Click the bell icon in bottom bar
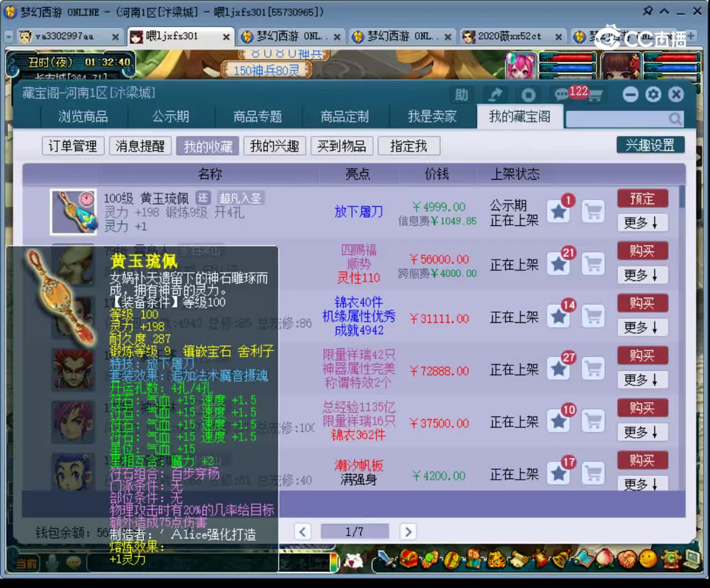 (562, 559)
